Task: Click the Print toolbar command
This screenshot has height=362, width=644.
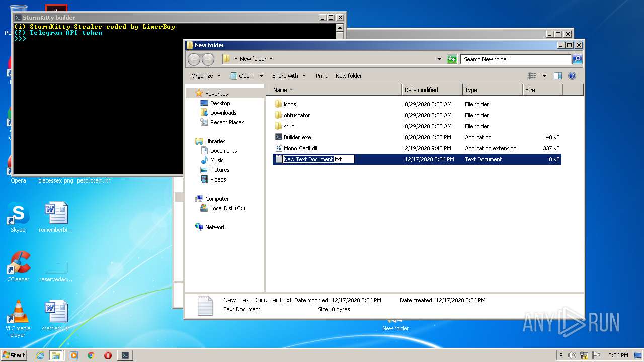Action: click(321, 76)
